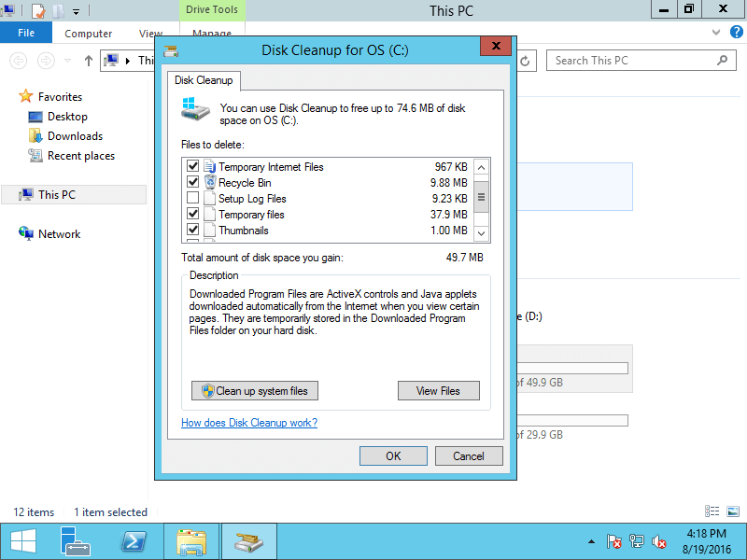Open Action Center flag icon
The image size is (747, 560).
pyautogui.click(x=614, y=541)
